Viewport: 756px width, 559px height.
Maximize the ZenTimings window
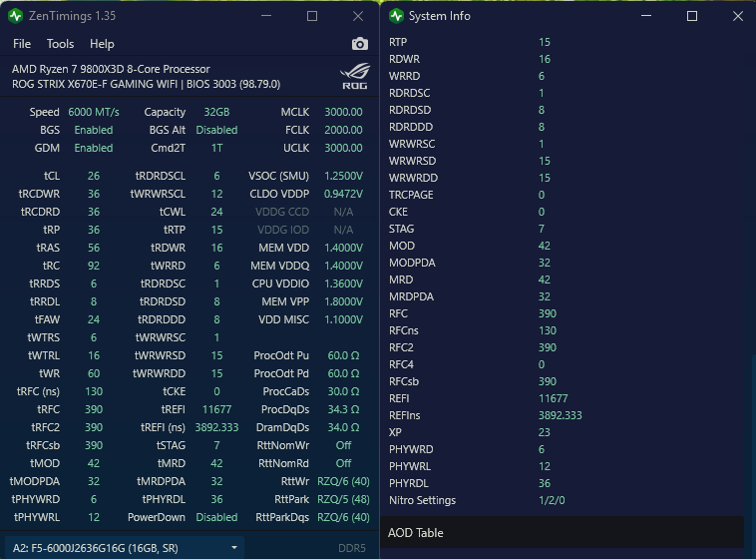tap(311, 16)
